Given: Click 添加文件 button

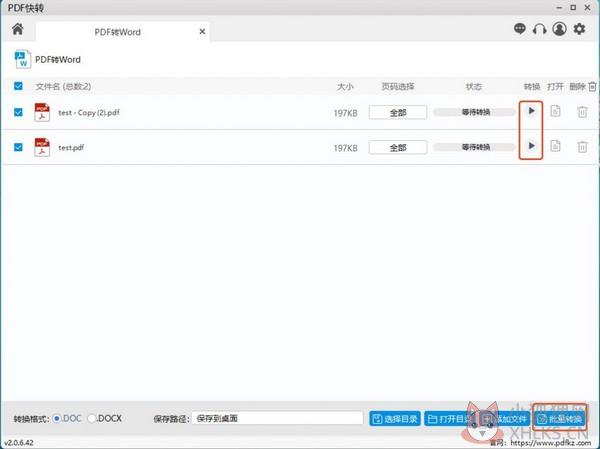Looking at the screenshot, I should pyautogui.click(x=505, y=419).
